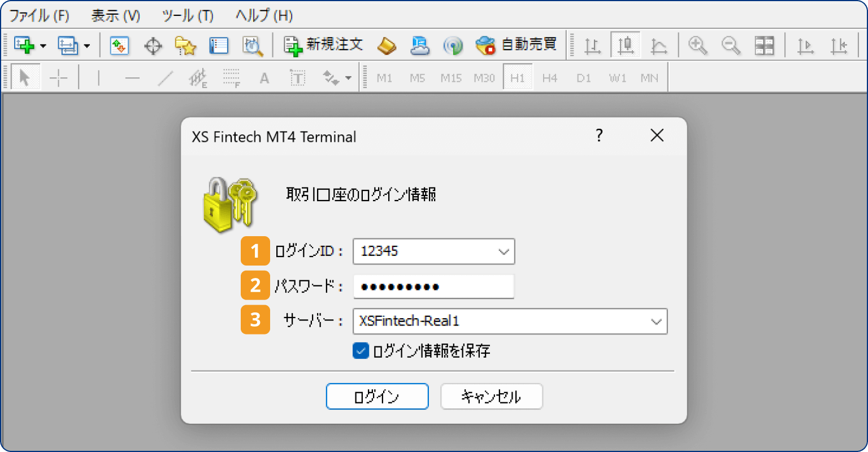Click the XSFintech-Real1 server text

pos(409,321)
